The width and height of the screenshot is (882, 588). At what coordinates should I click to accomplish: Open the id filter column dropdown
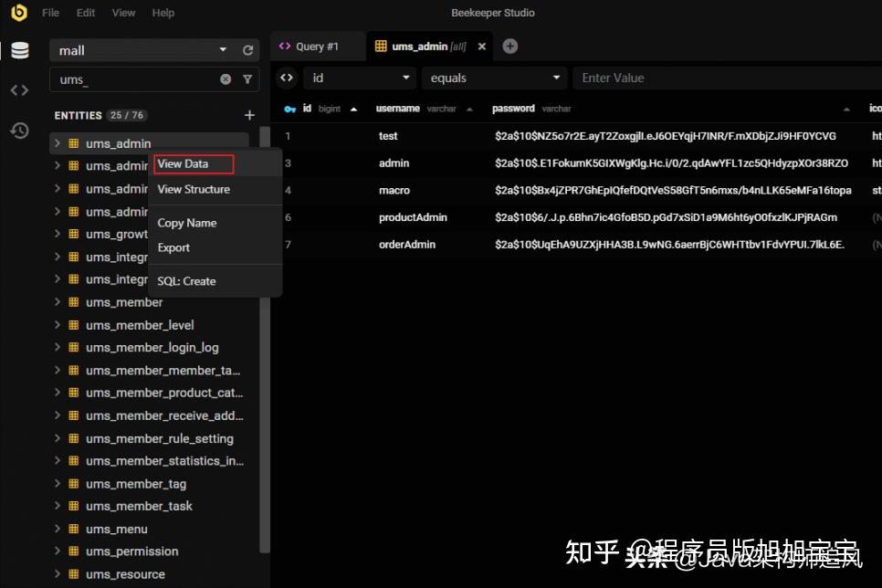pyautogui.click(x=360, y=78)
